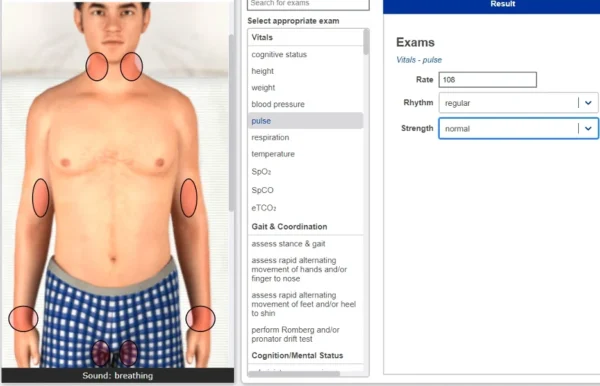Click the pulse Rate input field

click(488, 80)
